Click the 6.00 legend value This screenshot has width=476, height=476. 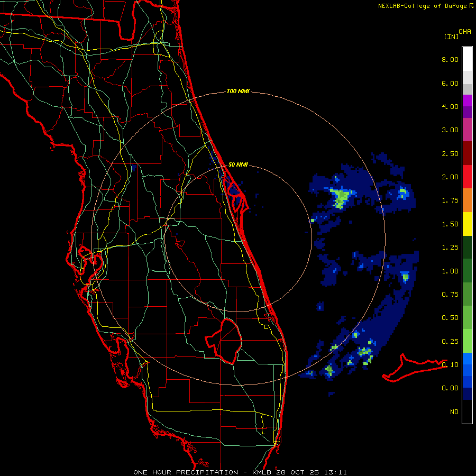450,83
